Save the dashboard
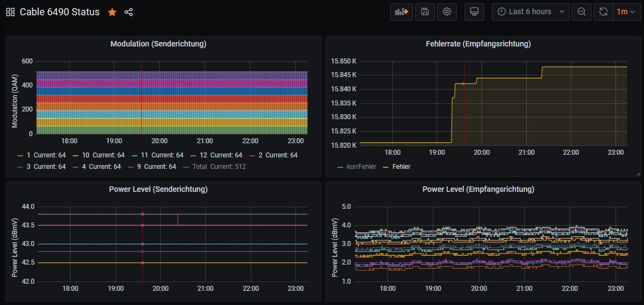Viewport: 644px width, 305px height. point(425,11)
